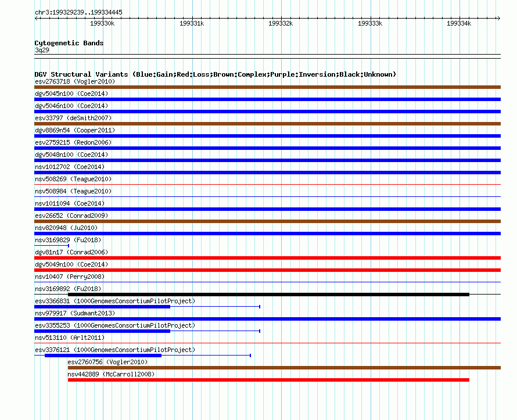Open esv2759215 (Redon2006) variant

(x=73, y=142)
